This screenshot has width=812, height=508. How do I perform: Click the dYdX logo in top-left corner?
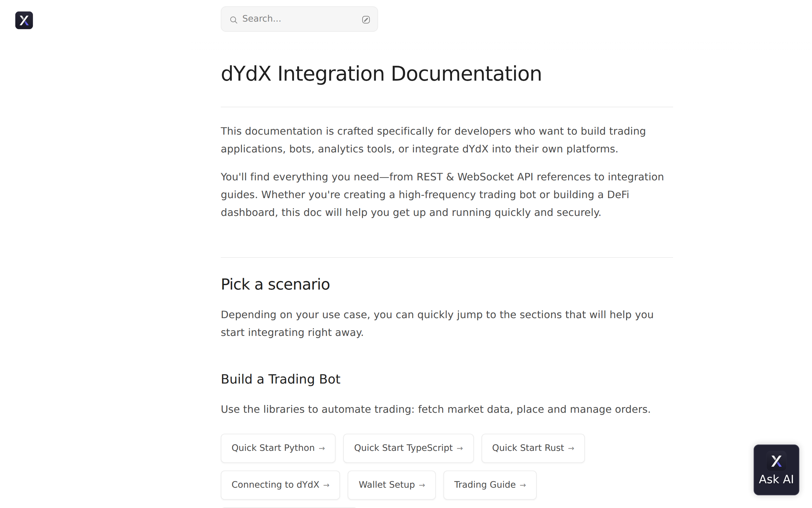(24, 21)
